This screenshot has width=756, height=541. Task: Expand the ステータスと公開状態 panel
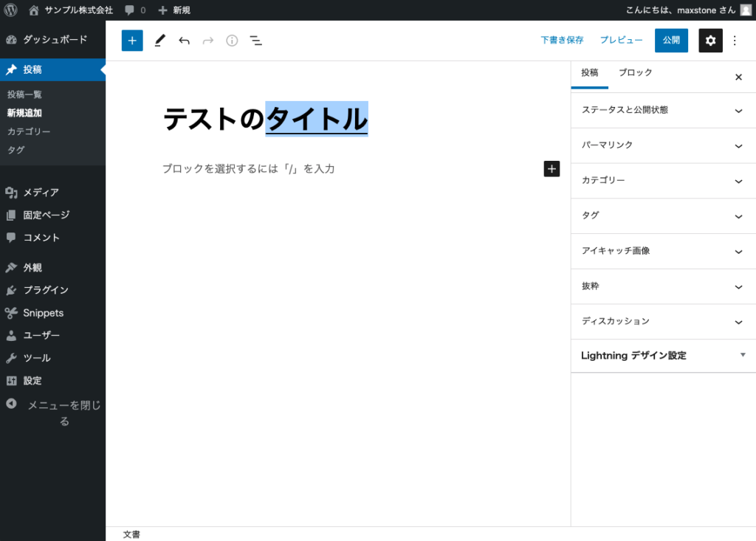pyautogui.click(x=662, y=110)
